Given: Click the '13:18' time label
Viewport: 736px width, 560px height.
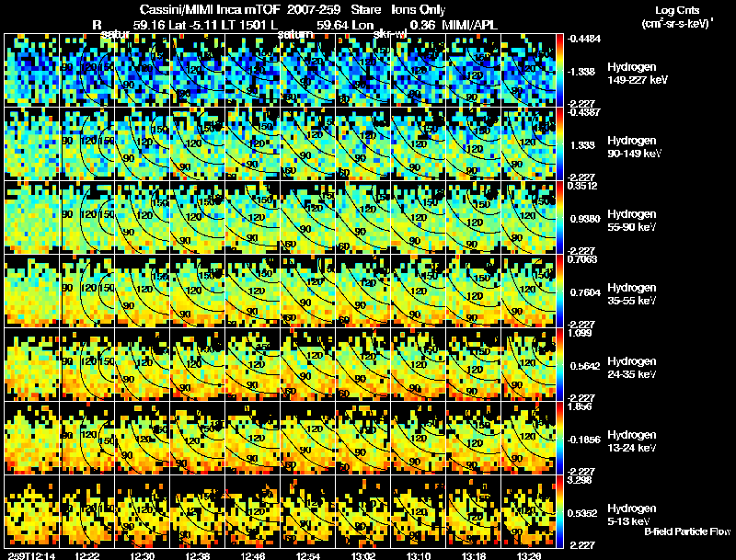Looking at the screenshot, I should pos(474,556).
